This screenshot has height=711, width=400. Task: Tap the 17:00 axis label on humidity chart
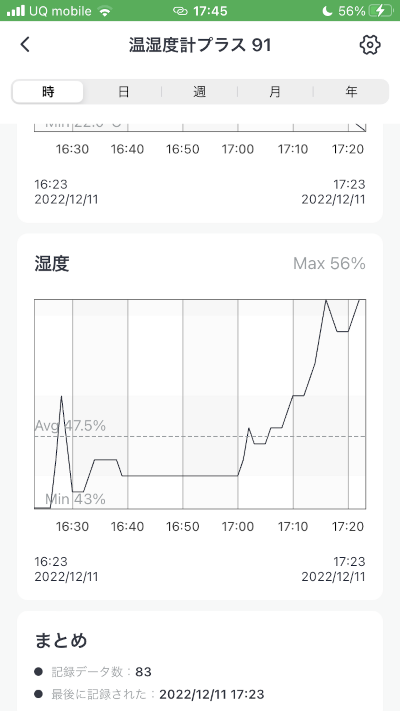[x=238, y=526]
